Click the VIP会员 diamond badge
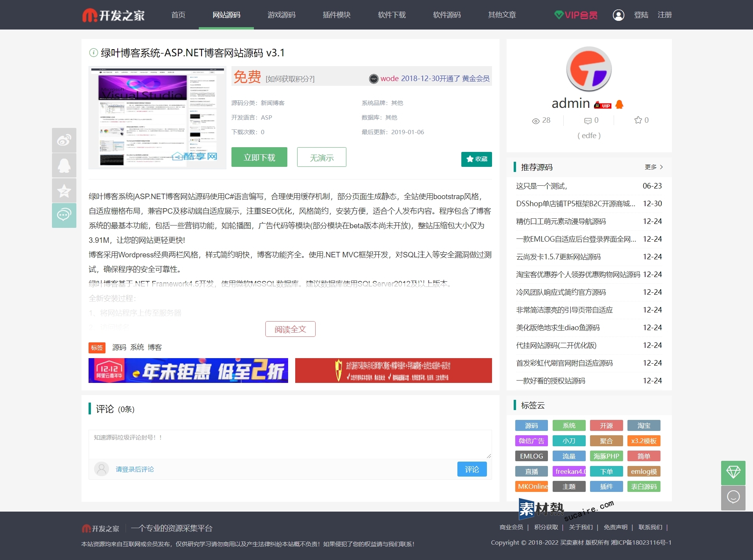 (576, 15)
